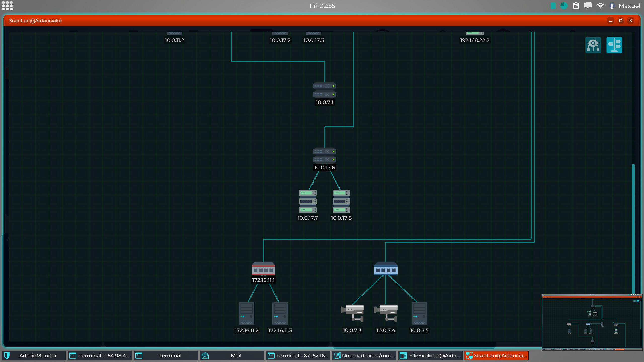Screen dimensions: 644x362
Task: Toggle the signpost route view button
Action: (614, 45)
